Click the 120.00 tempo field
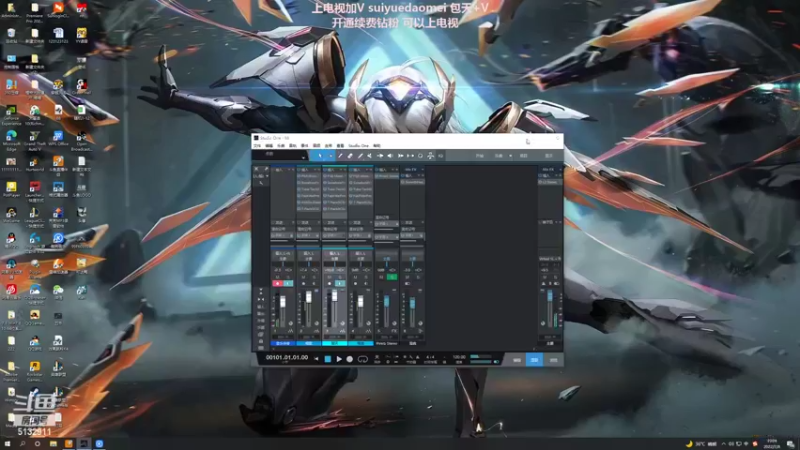 click(459, 357)
